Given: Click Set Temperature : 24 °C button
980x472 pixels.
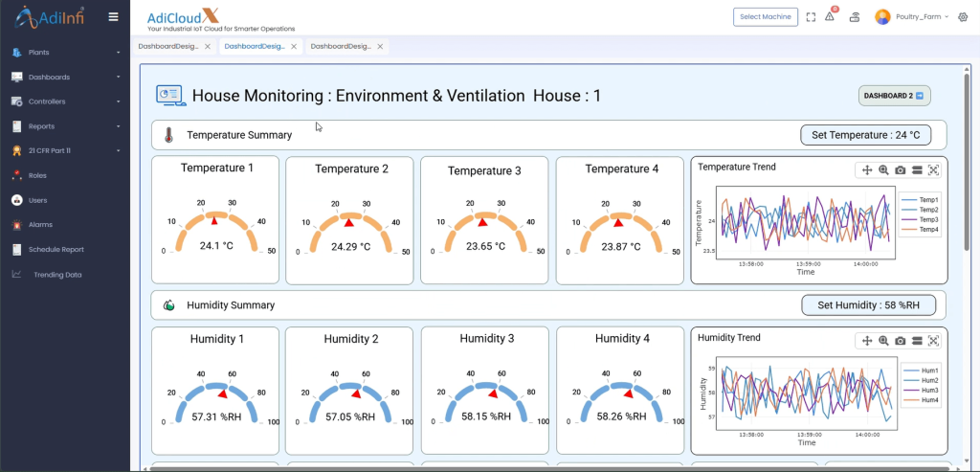Looking at the screenshot, I should tap(865, 135).
